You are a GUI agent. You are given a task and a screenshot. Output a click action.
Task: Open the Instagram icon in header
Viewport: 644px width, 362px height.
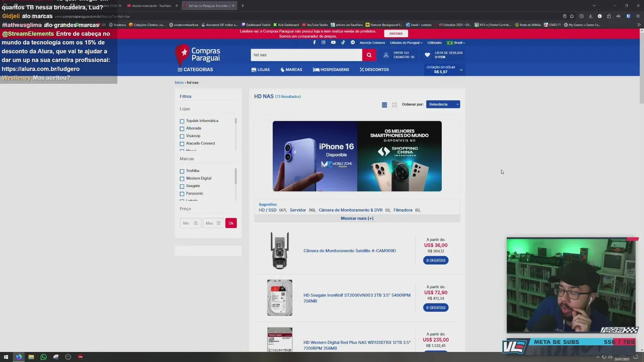tap(324, 42)
